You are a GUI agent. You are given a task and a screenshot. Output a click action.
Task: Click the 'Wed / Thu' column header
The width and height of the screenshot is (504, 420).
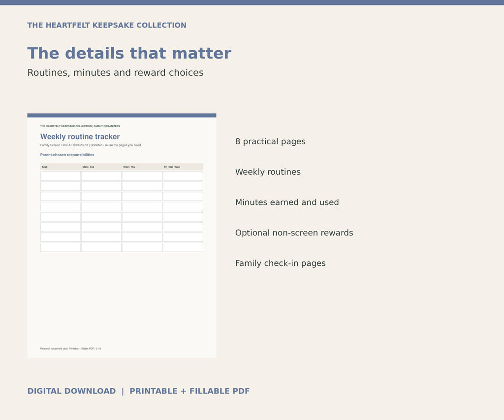point(129,167)
